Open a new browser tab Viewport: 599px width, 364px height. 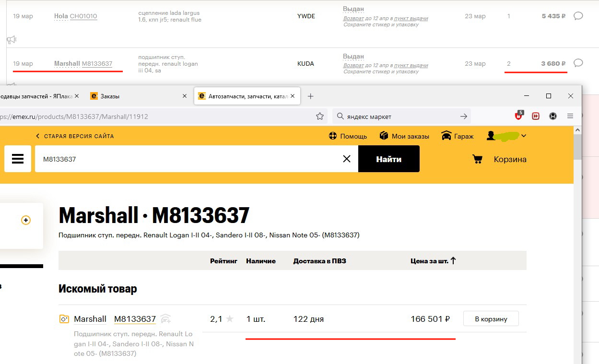click(x=310, y=96)
